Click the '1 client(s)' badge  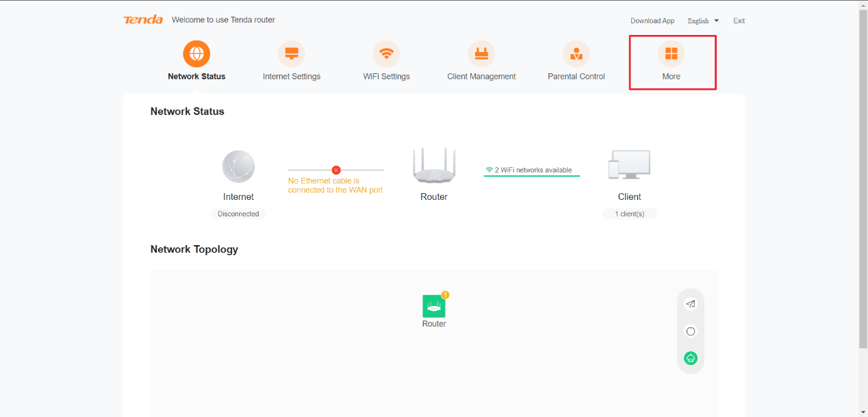click(x=629, y=214)
